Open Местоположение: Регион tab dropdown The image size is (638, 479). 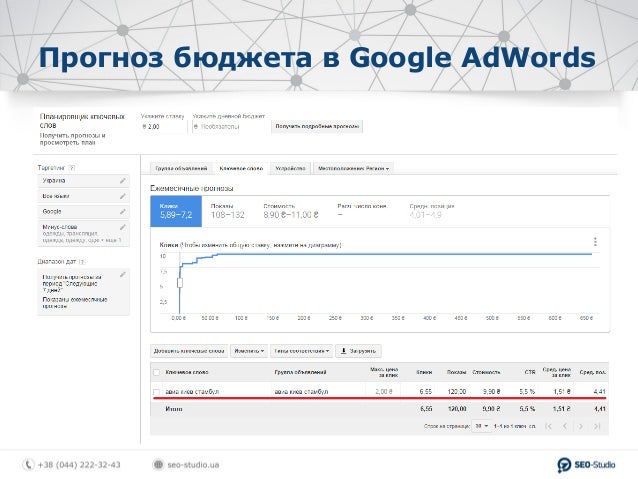tap(353, 168)
